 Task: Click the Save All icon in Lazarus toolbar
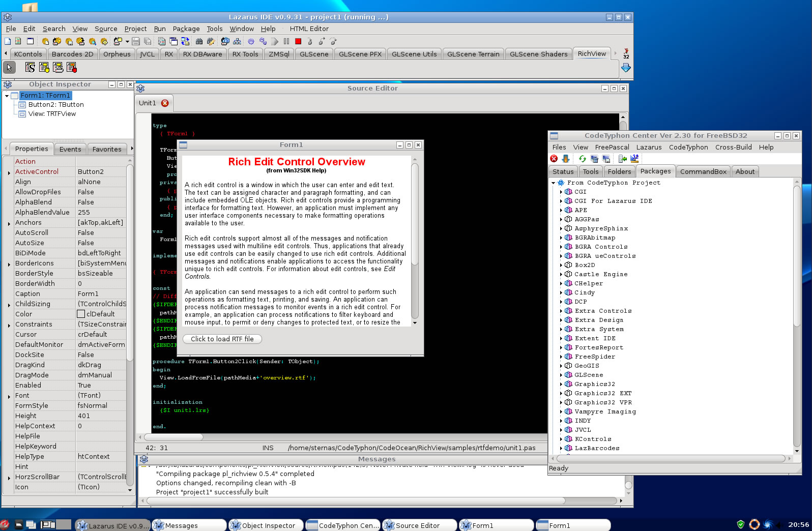pyautogui.click(x=148, y=41)
